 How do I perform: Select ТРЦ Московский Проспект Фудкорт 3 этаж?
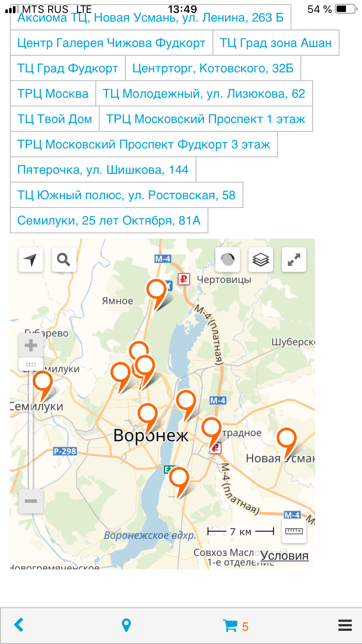tap(144, 144)
